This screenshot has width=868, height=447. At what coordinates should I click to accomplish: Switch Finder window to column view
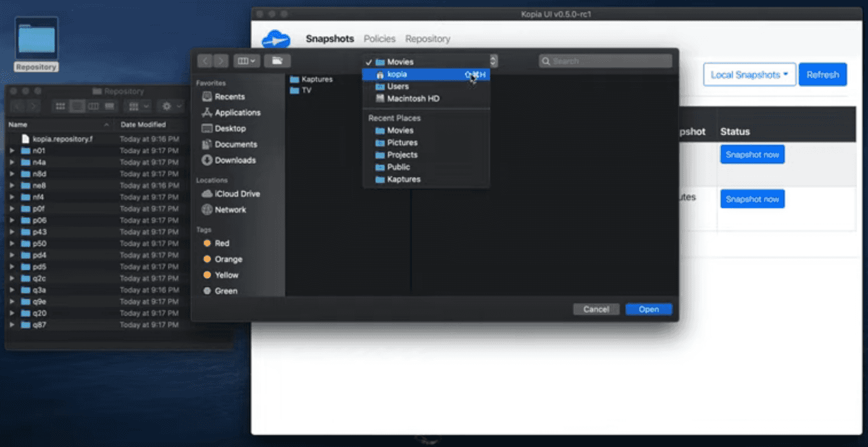(94, 106)
